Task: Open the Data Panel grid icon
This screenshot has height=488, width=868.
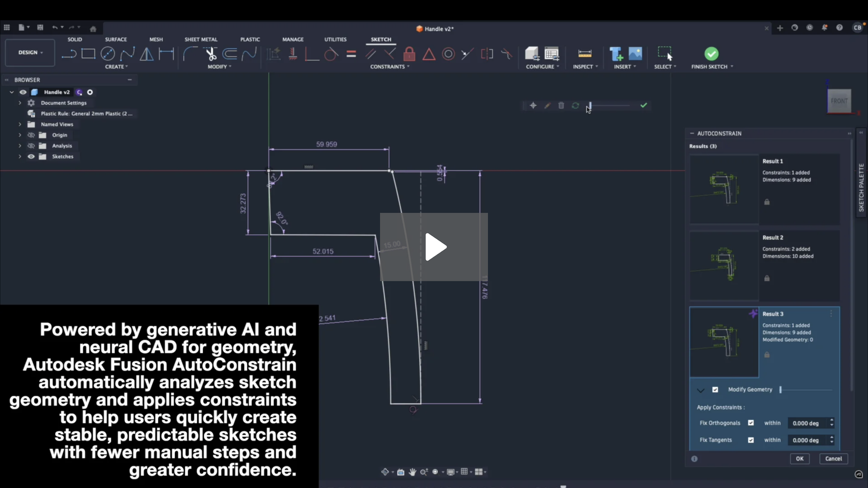Action: 7,28
